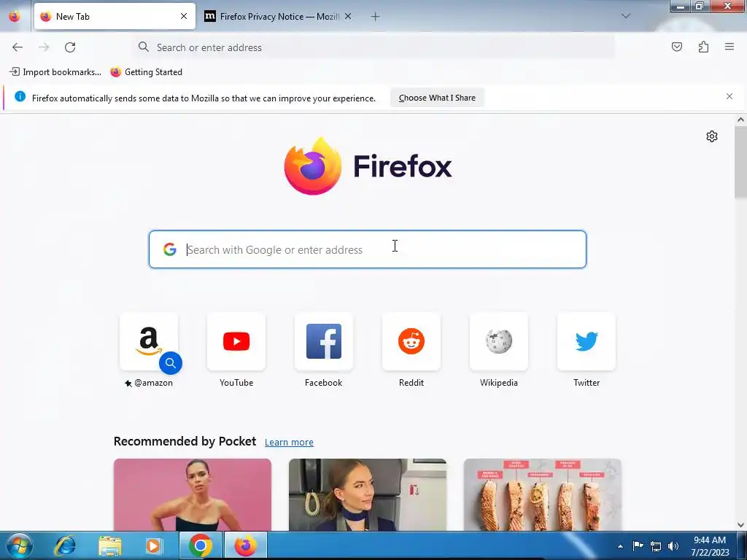Open a new tab with plus button
The height and width of the screenshot is (560, 747).
coord(376,17)
